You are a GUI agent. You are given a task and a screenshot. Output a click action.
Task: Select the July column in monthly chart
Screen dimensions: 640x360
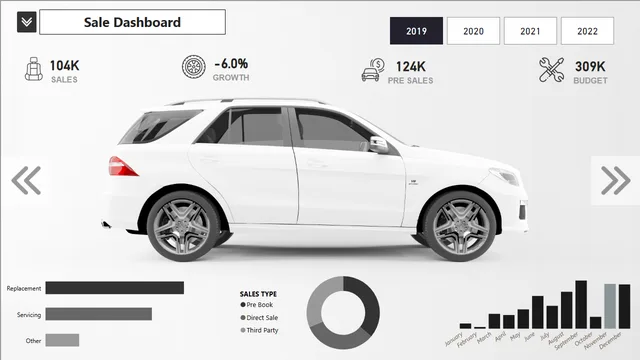pos(552,318)
